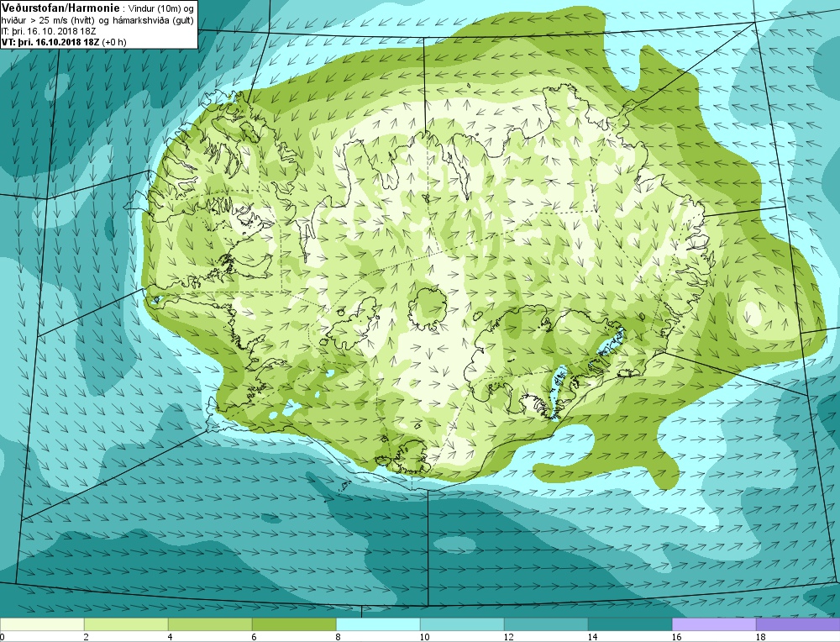Image resolution: width=840 pixels, height=642 pixels.
Task: Click the purple swatch above 18 m/s
Action: coord(798,624)
